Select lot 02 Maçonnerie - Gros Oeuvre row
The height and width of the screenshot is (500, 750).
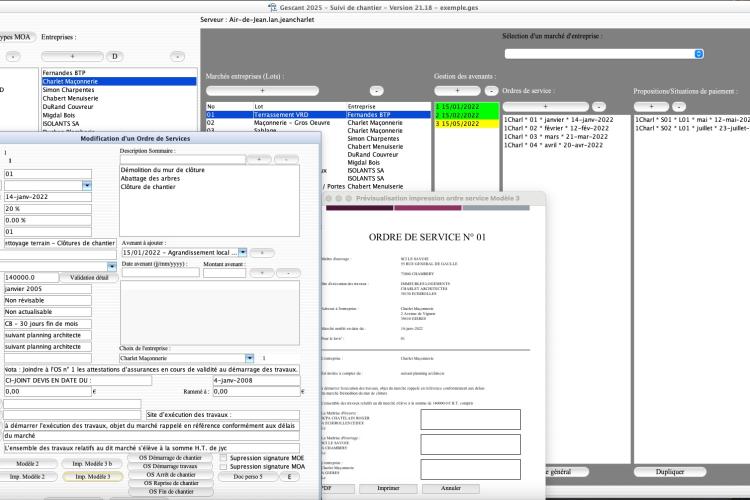coord(319,123)
